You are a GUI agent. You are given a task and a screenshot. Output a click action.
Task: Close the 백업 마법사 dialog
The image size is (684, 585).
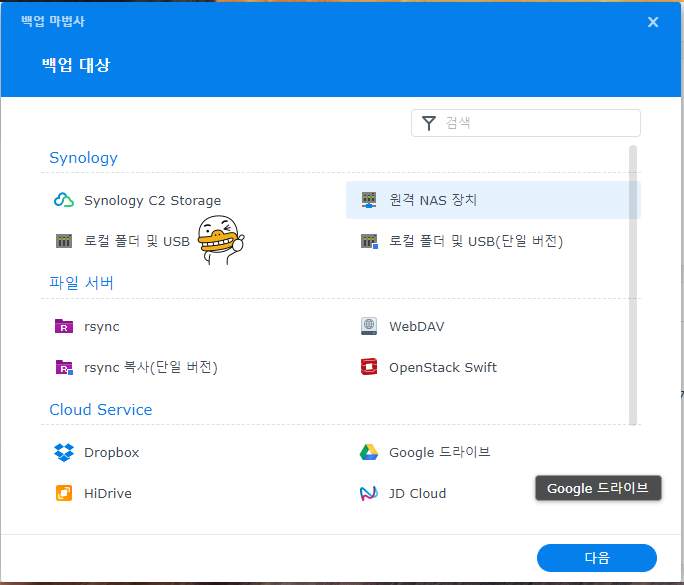[x=653, y=22]
